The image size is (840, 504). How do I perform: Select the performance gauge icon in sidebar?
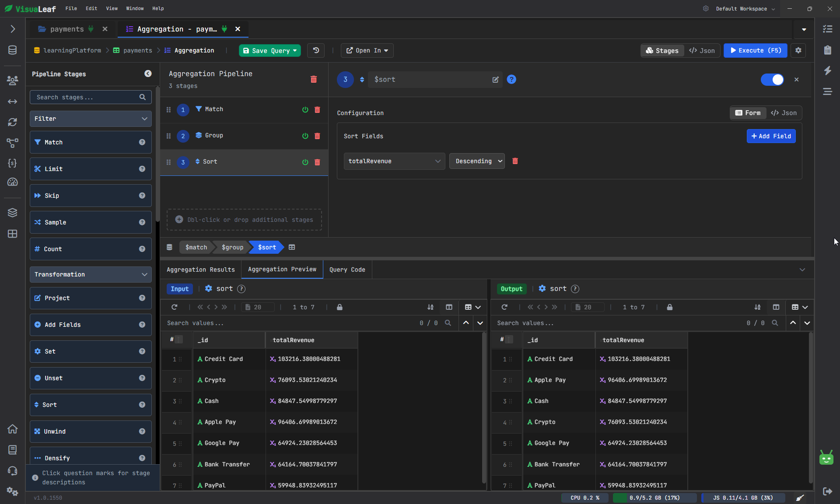(x=12, y=182)
